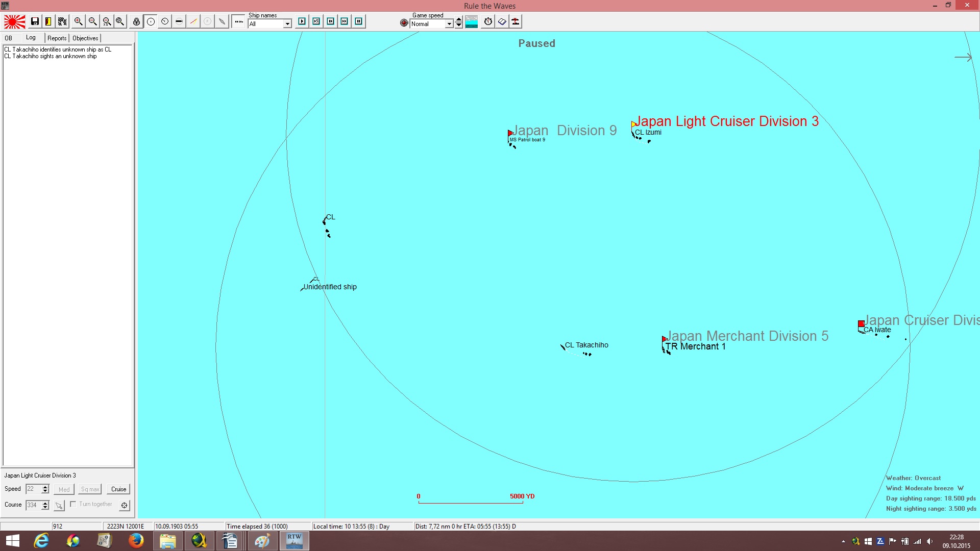Click the exit door icon
The height and width of the screenshot is (551, 980).
coord(48,21)
